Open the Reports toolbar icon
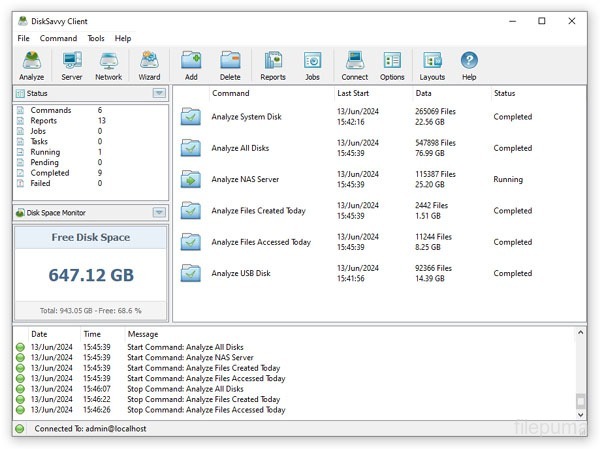This screenshot has height=449, width=600. [x=273, y=66]
